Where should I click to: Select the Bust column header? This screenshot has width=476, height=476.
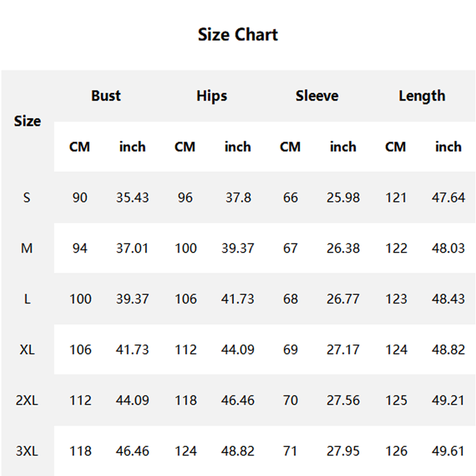(x=106, y=96)
